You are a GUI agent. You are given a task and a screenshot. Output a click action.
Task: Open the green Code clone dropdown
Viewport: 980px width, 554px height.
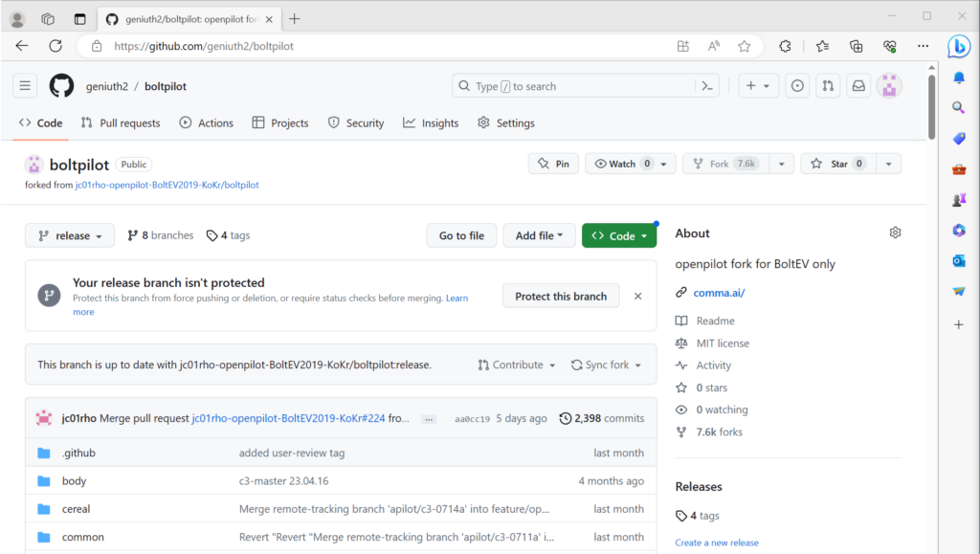619,235
